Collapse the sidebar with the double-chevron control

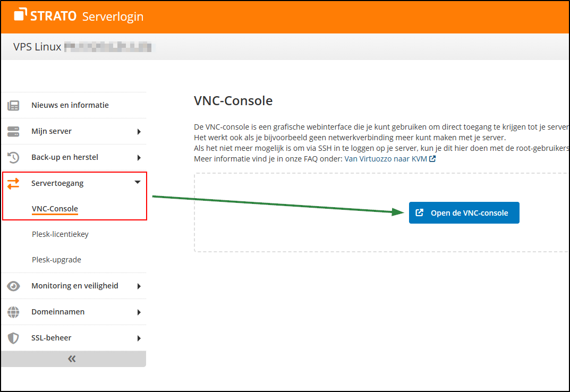(72, 359)
